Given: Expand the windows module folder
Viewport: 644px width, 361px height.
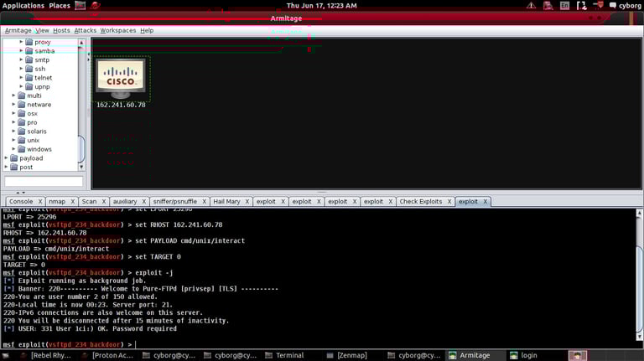Looking at the screenshot, I should click(x=13, y=149).
